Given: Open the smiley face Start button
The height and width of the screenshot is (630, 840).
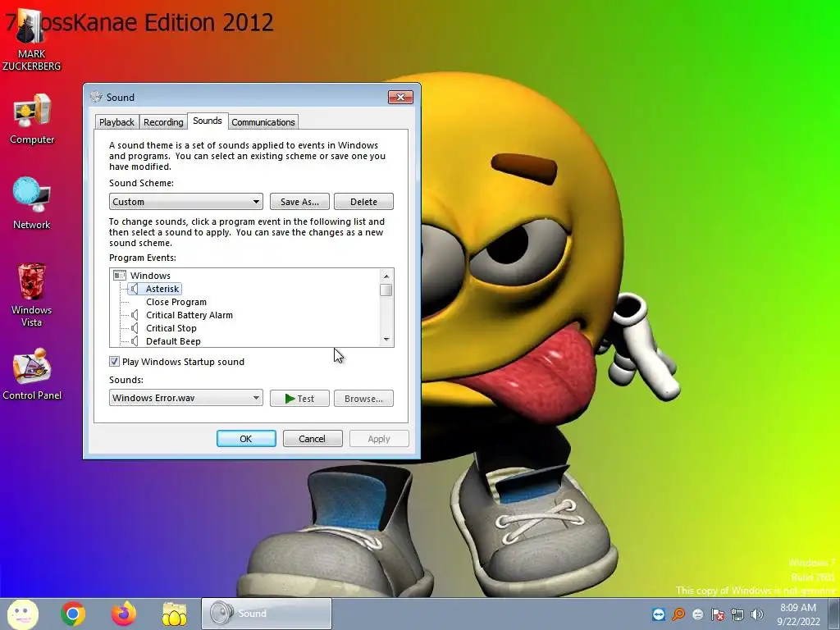Looking at the screenshot, I should pyautogui.click(x=22, y=614).
